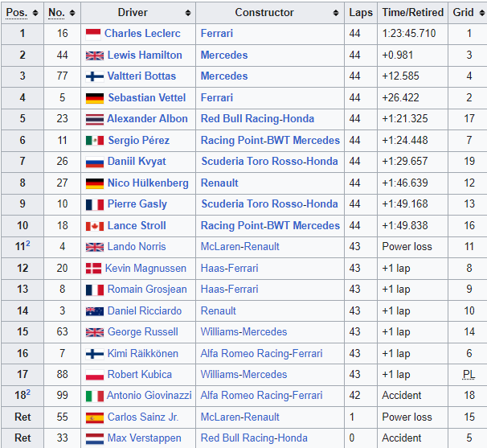Sort table by Grid column arrows
The width and height of the screenshot is (487, 448).
coord(481,13)
